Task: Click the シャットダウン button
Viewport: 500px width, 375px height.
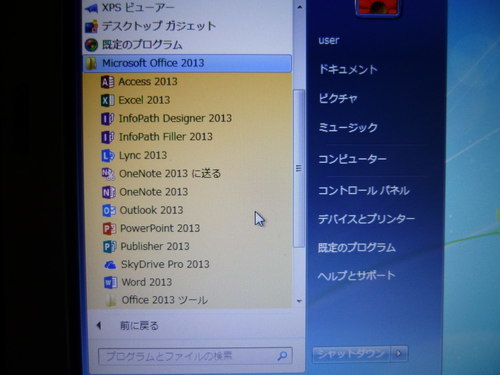Action: [x=351, y=353]
